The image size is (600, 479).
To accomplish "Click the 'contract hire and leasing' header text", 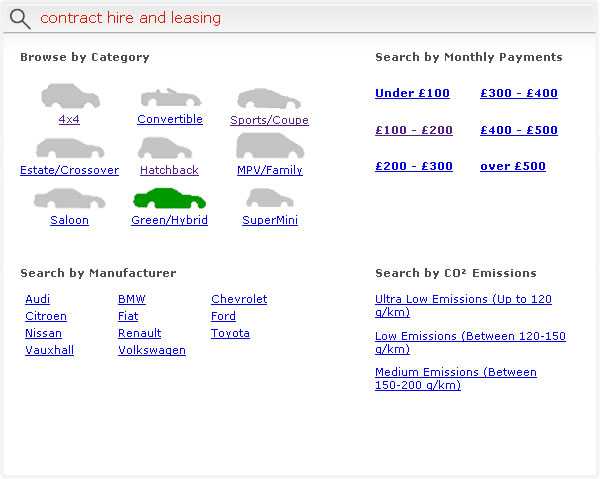I will tap(130, 18).
